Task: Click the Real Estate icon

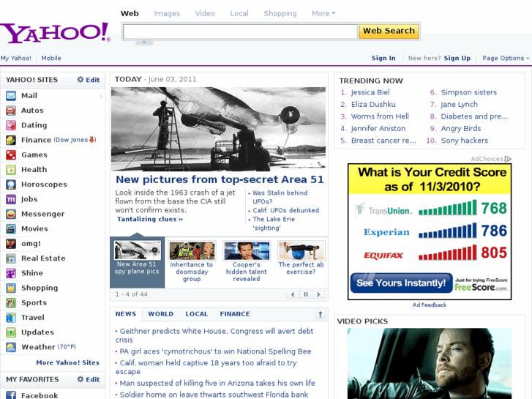Action: click(x=11, y=258)
